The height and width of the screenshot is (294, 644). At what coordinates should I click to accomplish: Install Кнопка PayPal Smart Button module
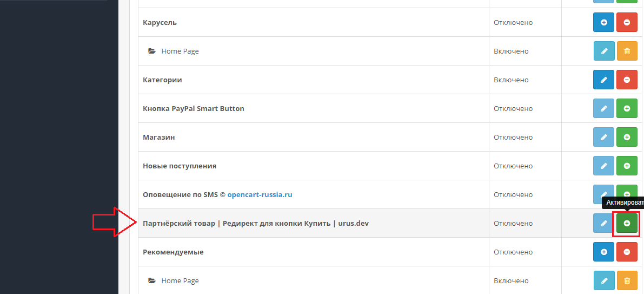tap(627, 109)
